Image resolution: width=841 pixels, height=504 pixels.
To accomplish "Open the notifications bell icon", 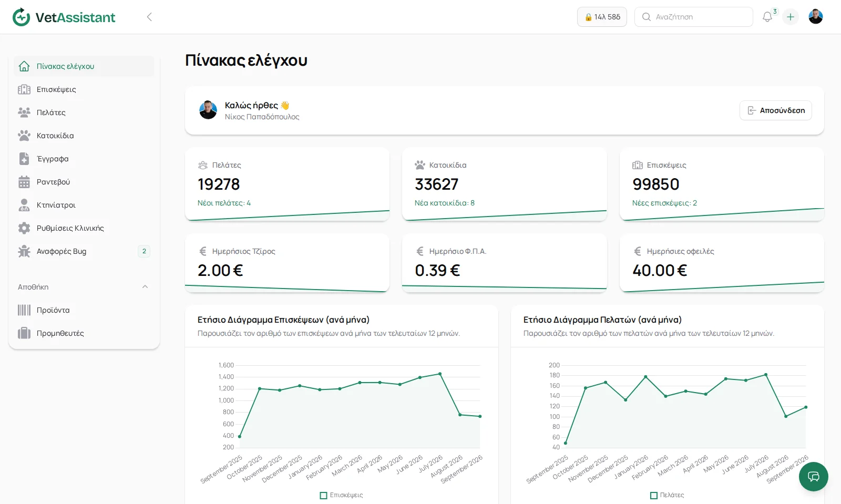I will pos(767,17).
